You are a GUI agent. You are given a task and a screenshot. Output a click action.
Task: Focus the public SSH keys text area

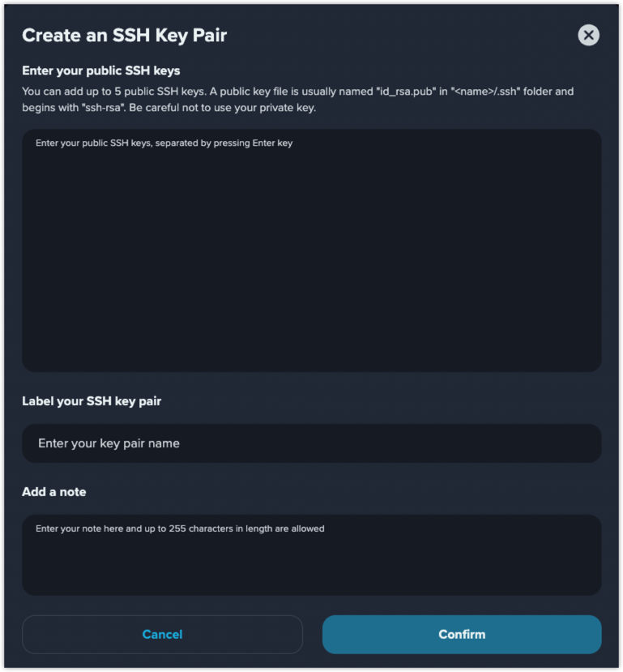[312, 250]
